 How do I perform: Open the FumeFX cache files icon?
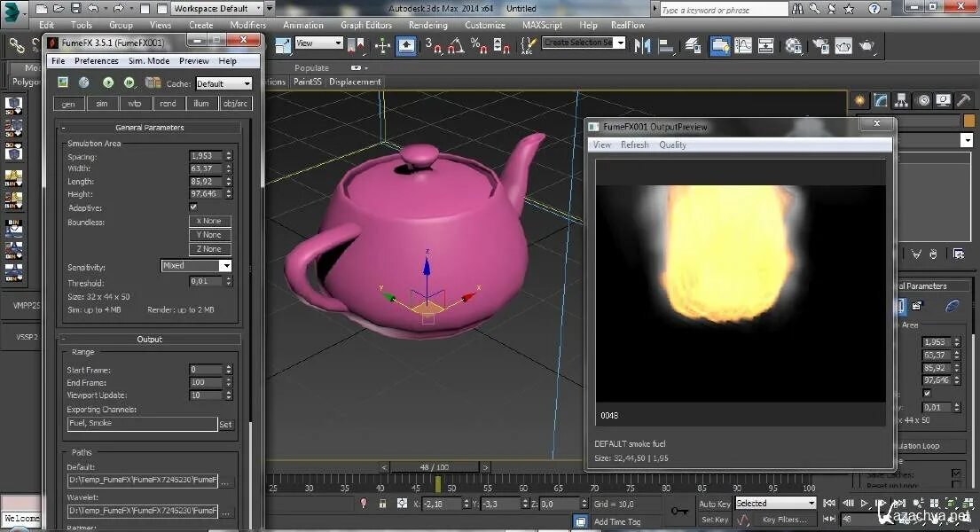tap(153, 82)
